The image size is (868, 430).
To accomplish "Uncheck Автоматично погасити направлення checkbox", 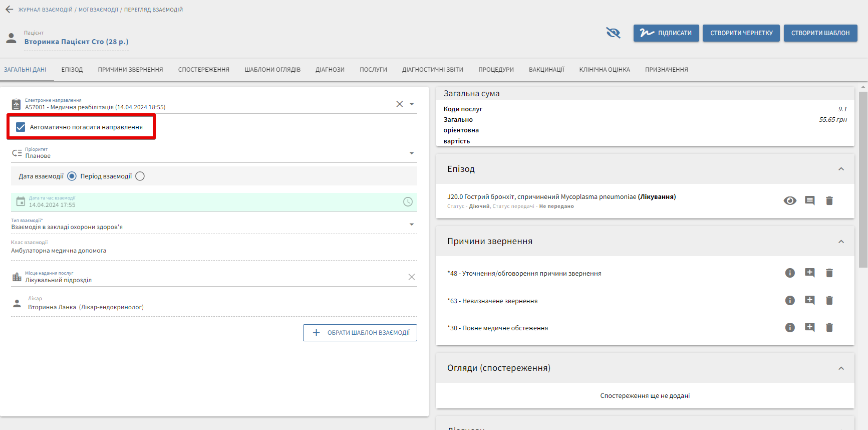I will pos(21,127).
